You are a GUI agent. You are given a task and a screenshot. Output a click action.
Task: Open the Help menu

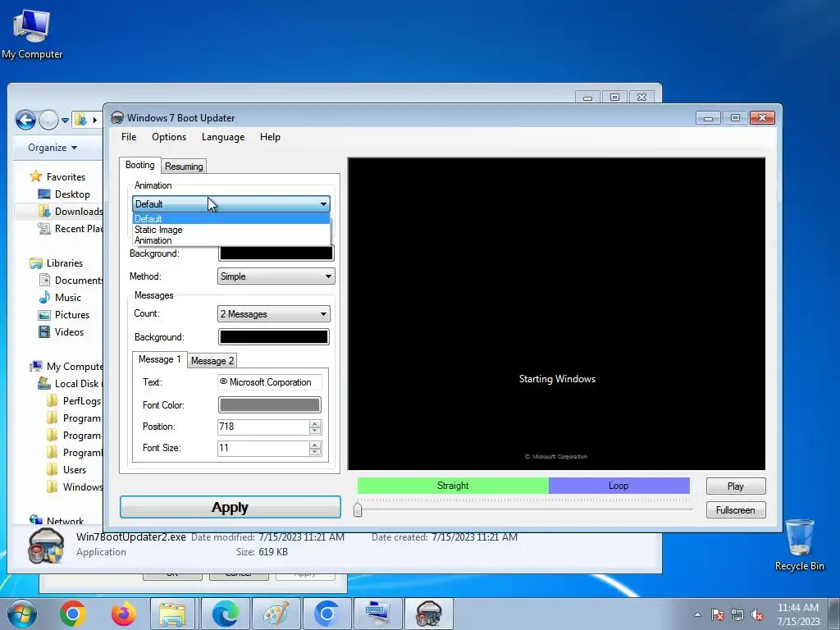pos(270,137)
